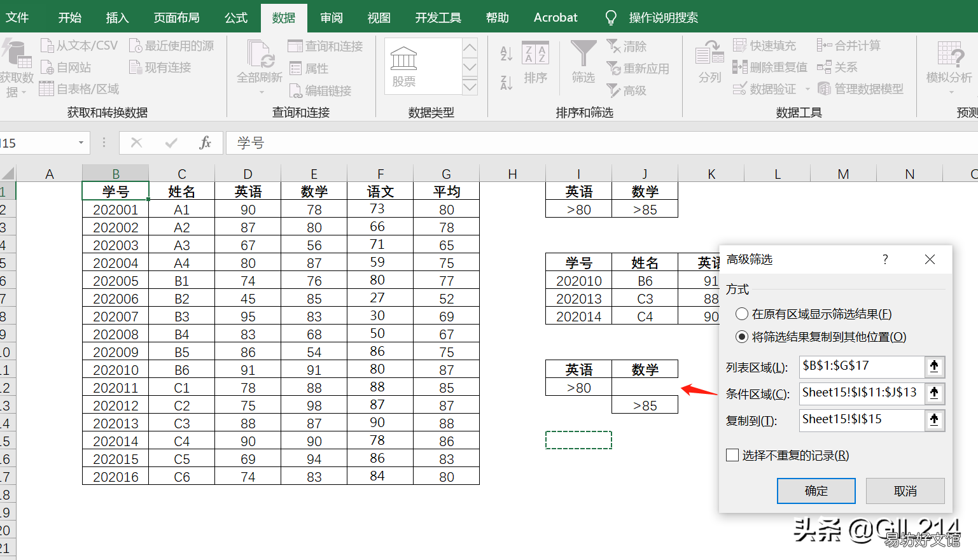Select column B header
Screen dimensions: 978x560
point(116,174)
